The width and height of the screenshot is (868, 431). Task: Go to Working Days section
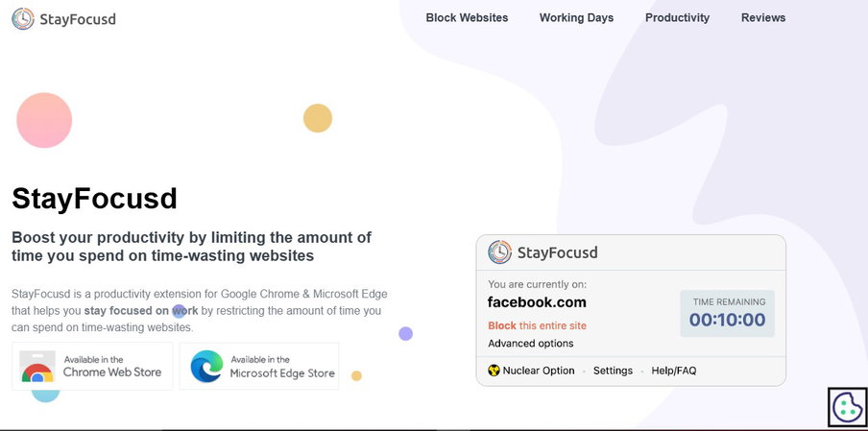pyautogui.click(x=576, y=17)
